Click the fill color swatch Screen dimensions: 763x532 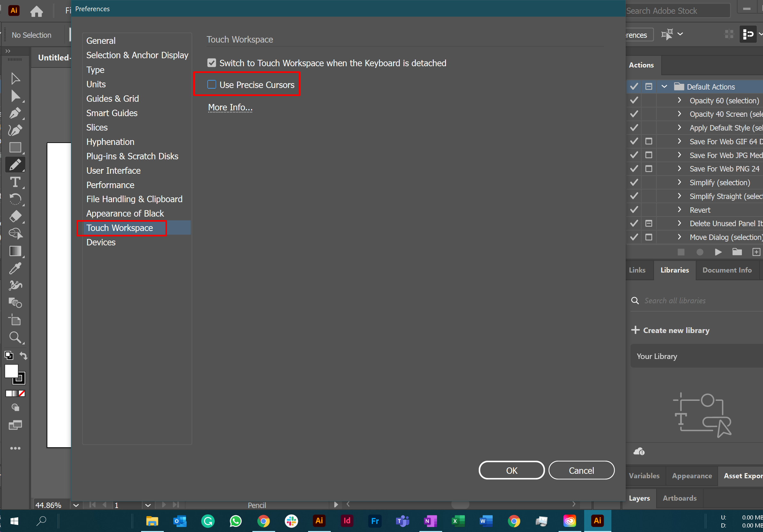coord(11,371)
